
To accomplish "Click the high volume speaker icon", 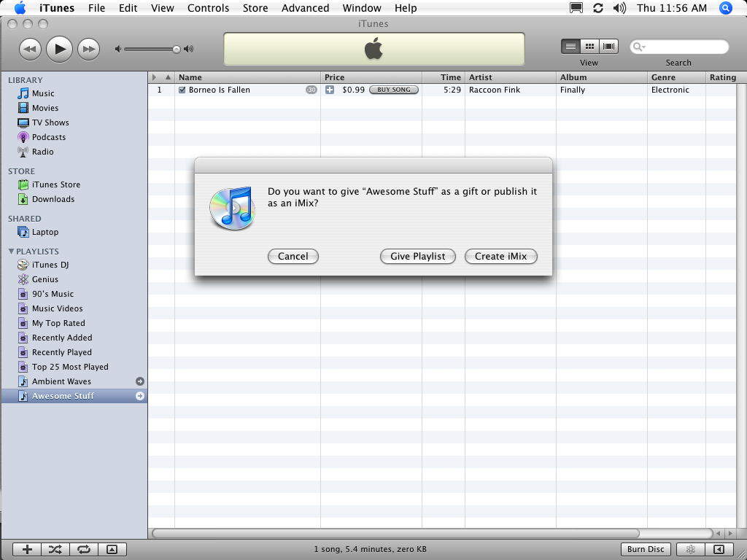I will coord(189,49).
